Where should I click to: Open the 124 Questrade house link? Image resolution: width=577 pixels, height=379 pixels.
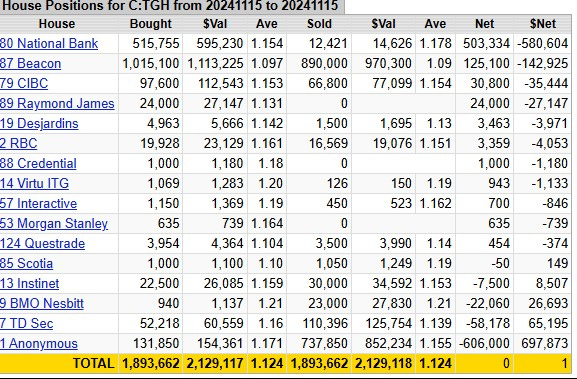tap(42, 243)
